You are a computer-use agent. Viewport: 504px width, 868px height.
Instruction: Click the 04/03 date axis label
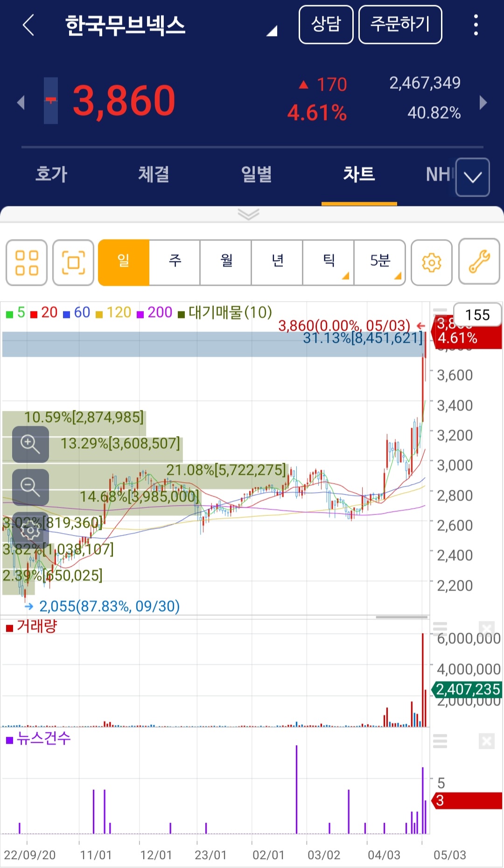click(384, 855)
